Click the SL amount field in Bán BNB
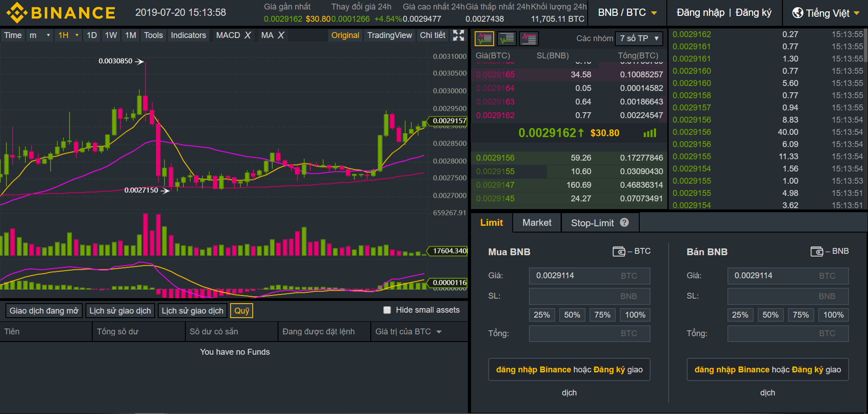868x414 pixels. pyautogui.click(x=788, y=296)
